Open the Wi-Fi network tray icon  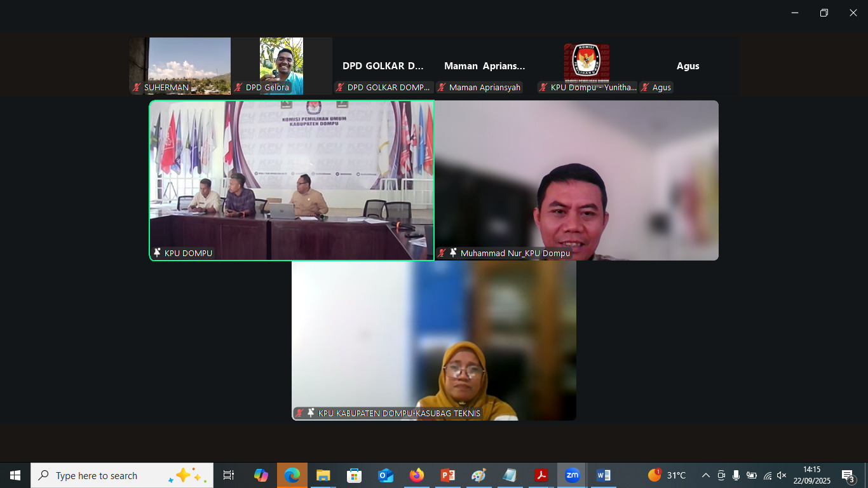tap(767, 475)
